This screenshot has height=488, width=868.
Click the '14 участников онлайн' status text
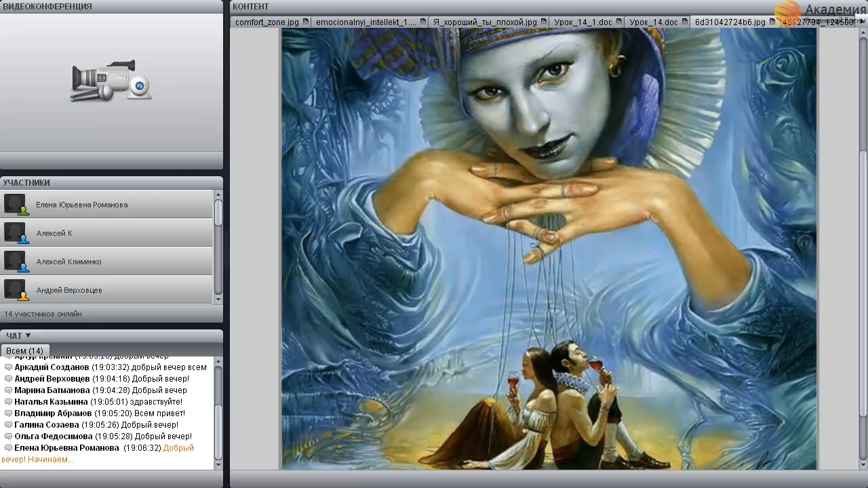[43, 314]
